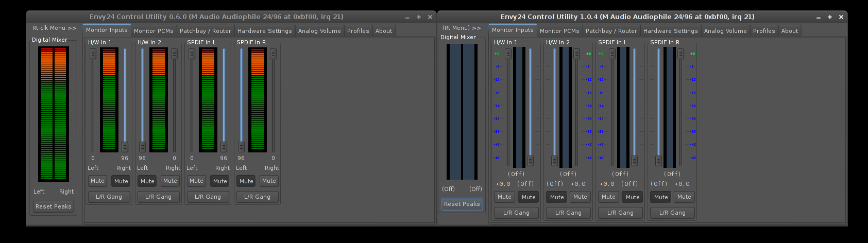Screen dimensions: 868x243
Task: Select Analog Volume tab in 0.6.0 window
Action: [x=319, y=31]
